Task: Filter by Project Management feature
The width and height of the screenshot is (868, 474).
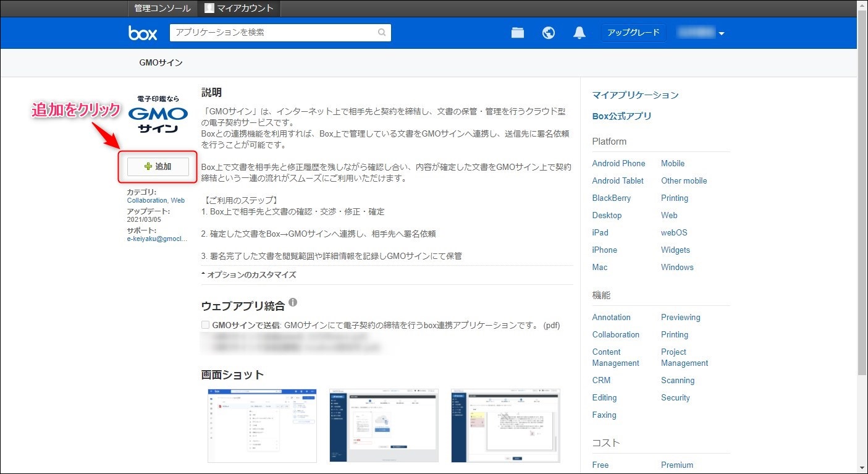Action: tap(685, 357)
